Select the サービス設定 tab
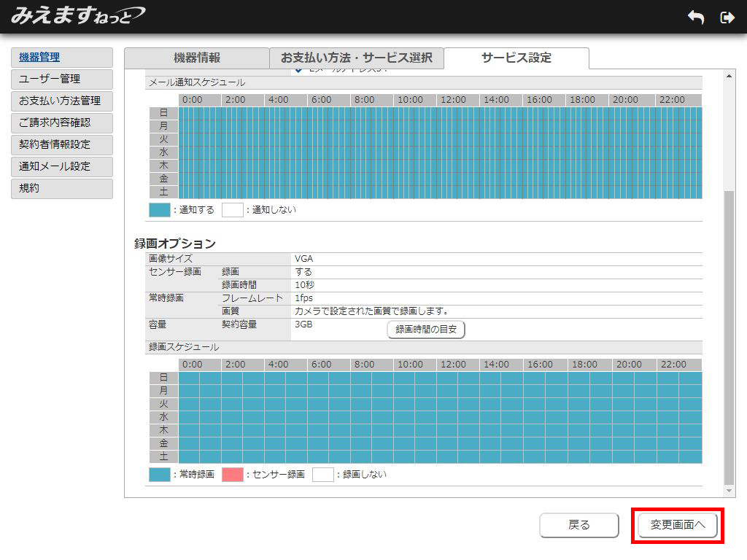This screenshot has height=560, width=747. tap(516, 58)
